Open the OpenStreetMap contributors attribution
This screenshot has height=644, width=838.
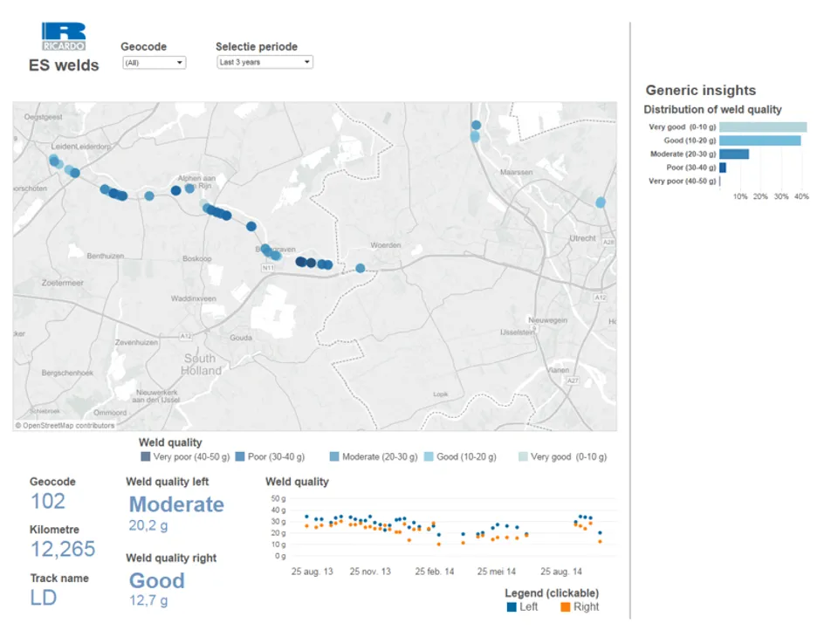[x=65, y=426]
